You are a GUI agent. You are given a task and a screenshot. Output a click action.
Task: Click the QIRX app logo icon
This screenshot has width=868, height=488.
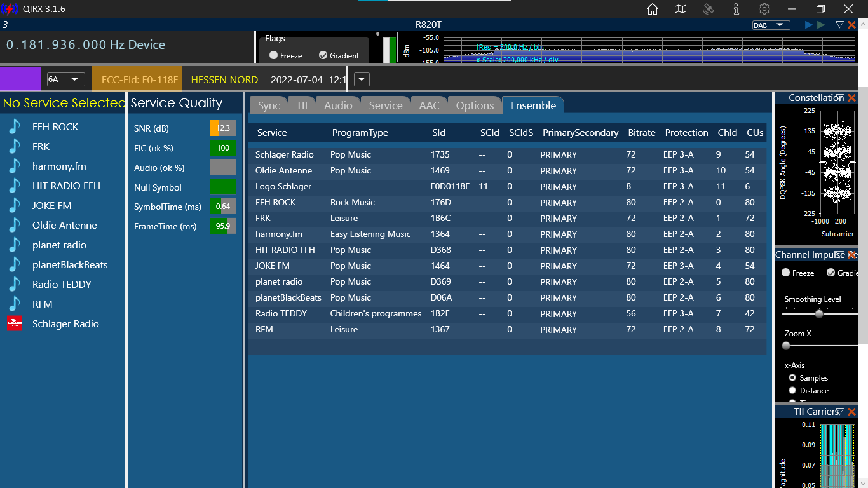pyautogui.click(x=10, y=9)
